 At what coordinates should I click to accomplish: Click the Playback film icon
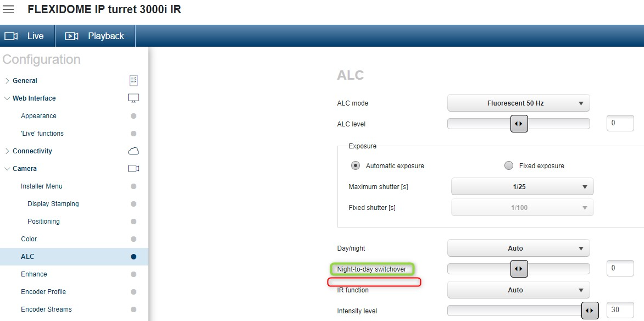pyautogui.click(x=71, y=36)
